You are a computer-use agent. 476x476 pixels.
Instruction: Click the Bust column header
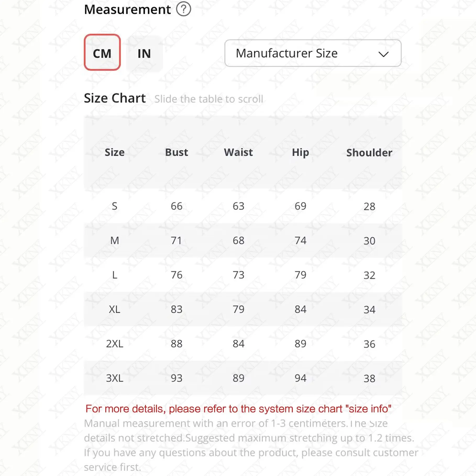[x=176, y=152]
